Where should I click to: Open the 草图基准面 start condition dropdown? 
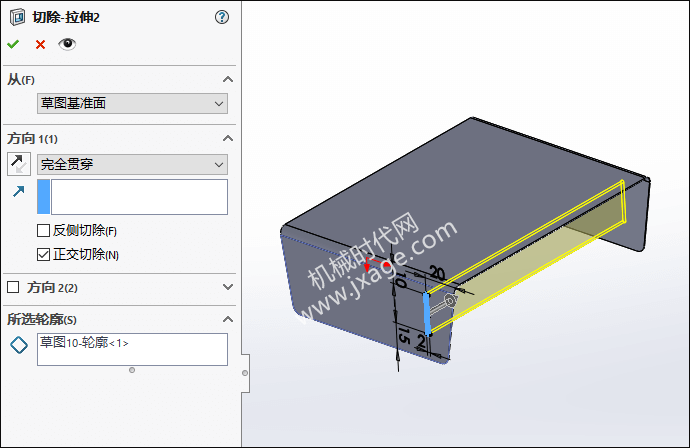click(x=132, y=103)
